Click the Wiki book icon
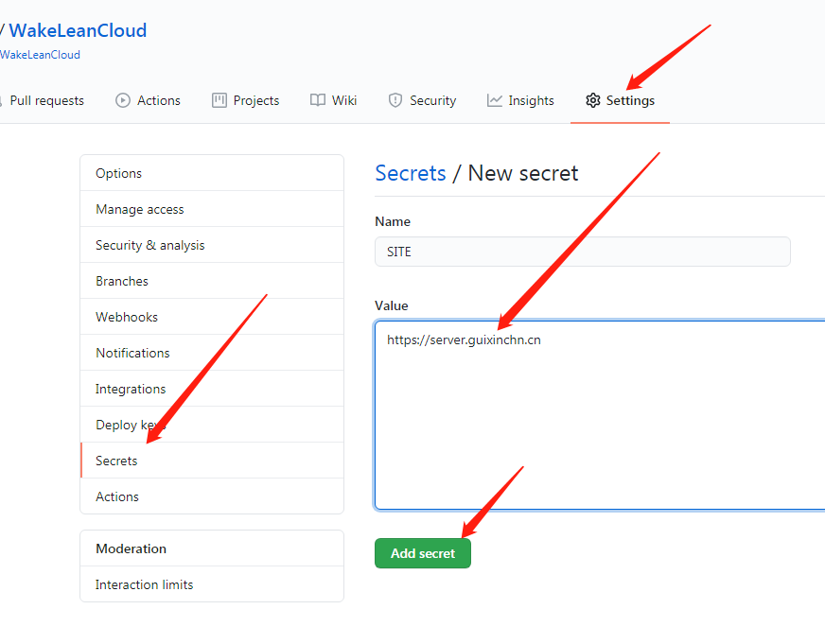The height and width of the screenshot is (644, 825). (318, 100)
